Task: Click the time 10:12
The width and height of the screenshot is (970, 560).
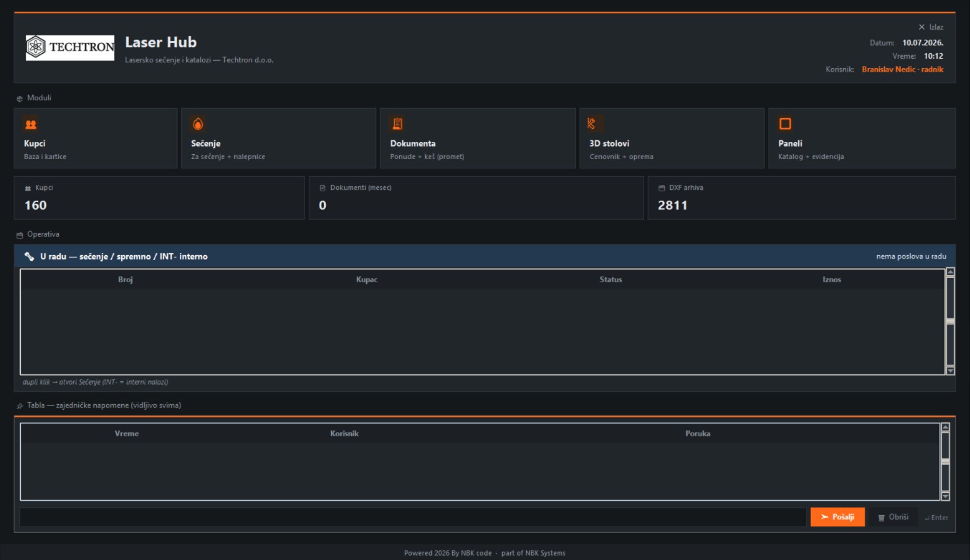Action: [x=933, y=56]
